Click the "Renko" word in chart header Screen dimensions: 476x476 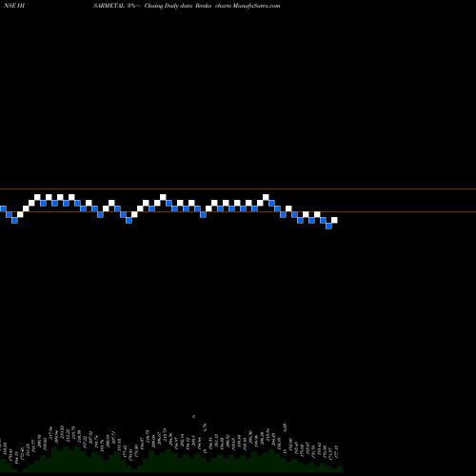(x=204, y=6)
